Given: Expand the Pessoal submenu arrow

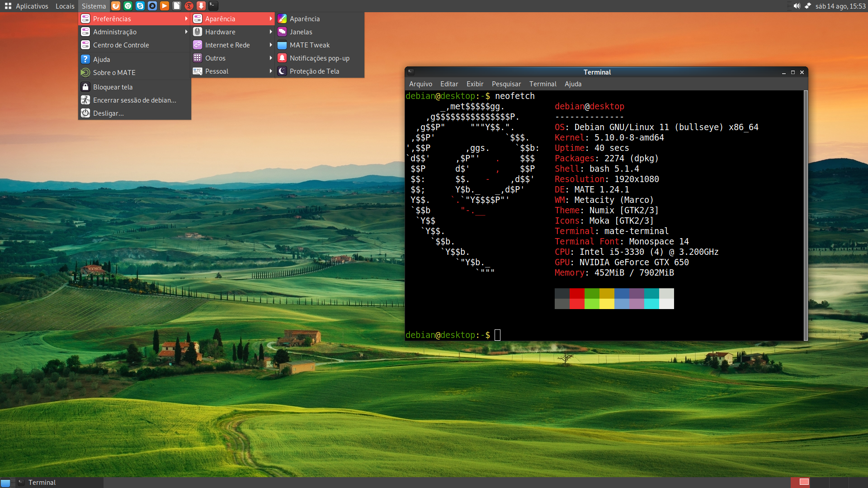Looking at the screenshot, I should pyautogui.click(x=271, y=71).
